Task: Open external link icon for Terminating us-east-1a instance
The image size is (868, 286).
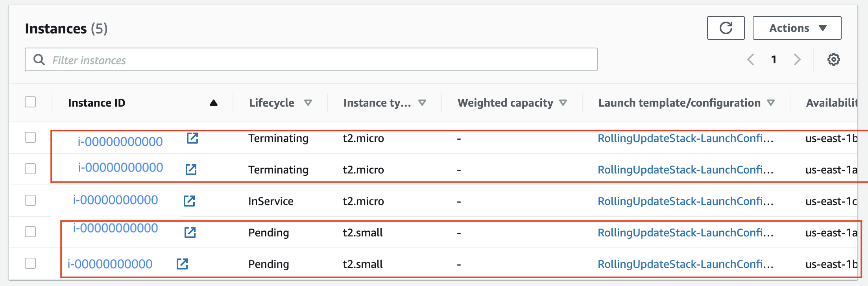Action: [x=191, y=170]
